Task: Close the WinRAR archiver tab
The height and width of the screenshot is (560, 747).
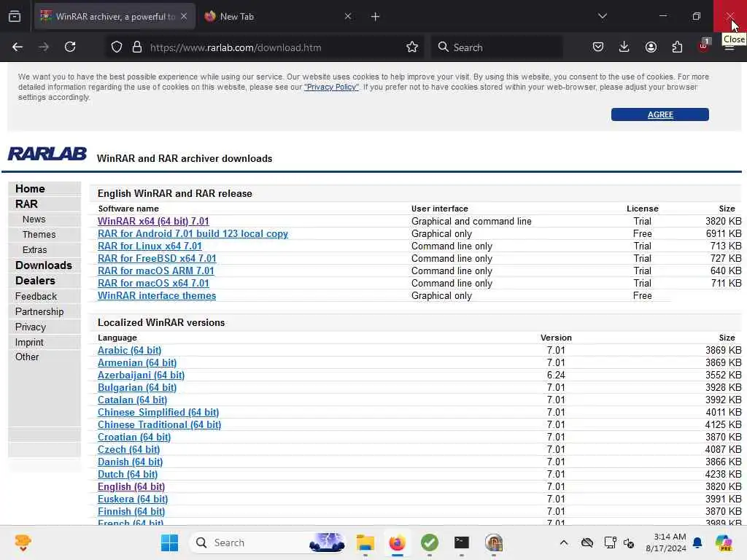Action: (184, 16)
